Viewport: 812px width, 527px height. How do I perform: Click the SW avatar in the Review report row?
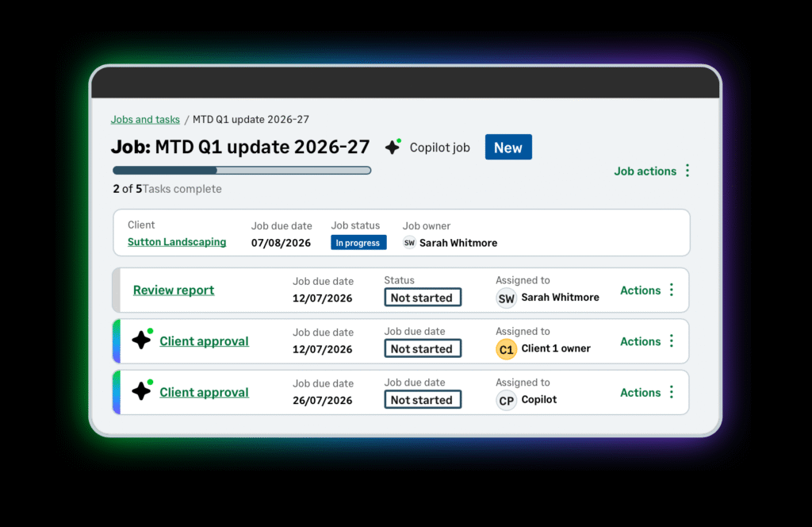[506, 298]
